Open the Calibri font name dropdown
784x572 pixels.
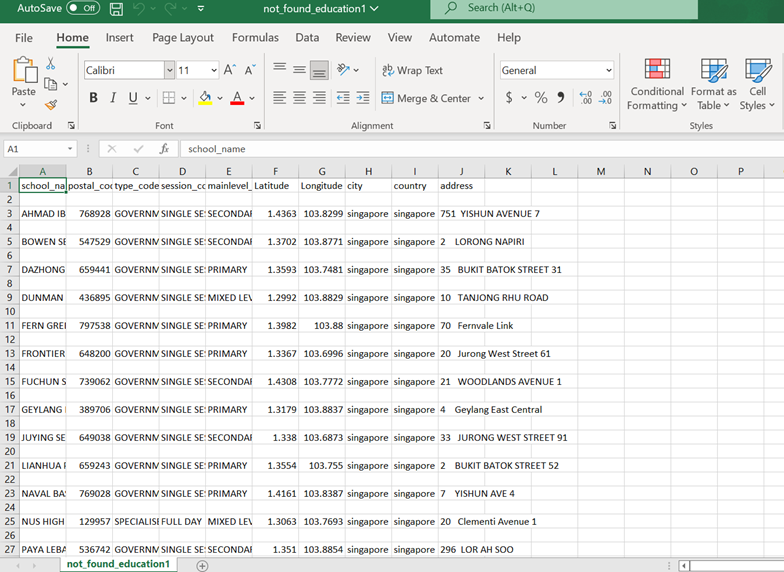[x=169, y=70]
